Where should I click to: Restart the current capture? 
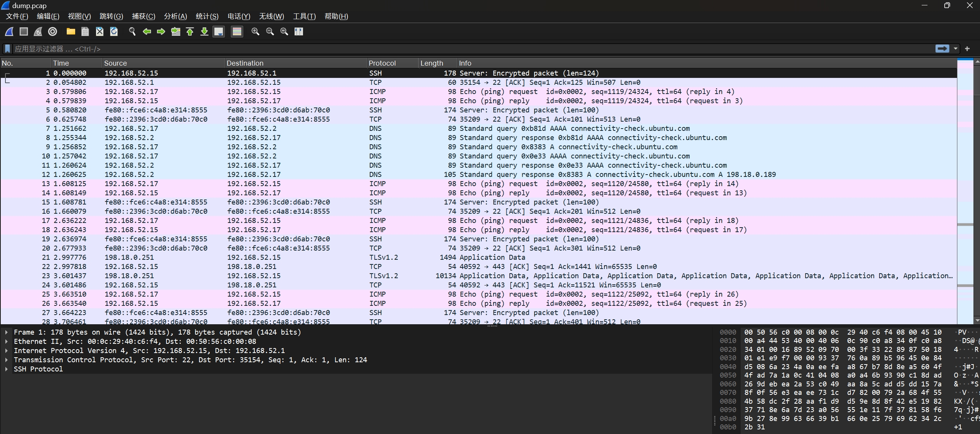[x=38, y=31]
